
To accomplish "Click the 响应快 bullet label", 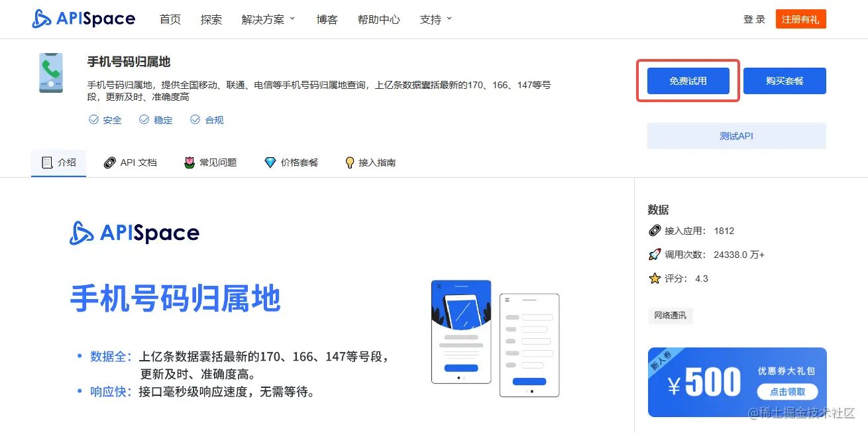I will pos(111,391).
